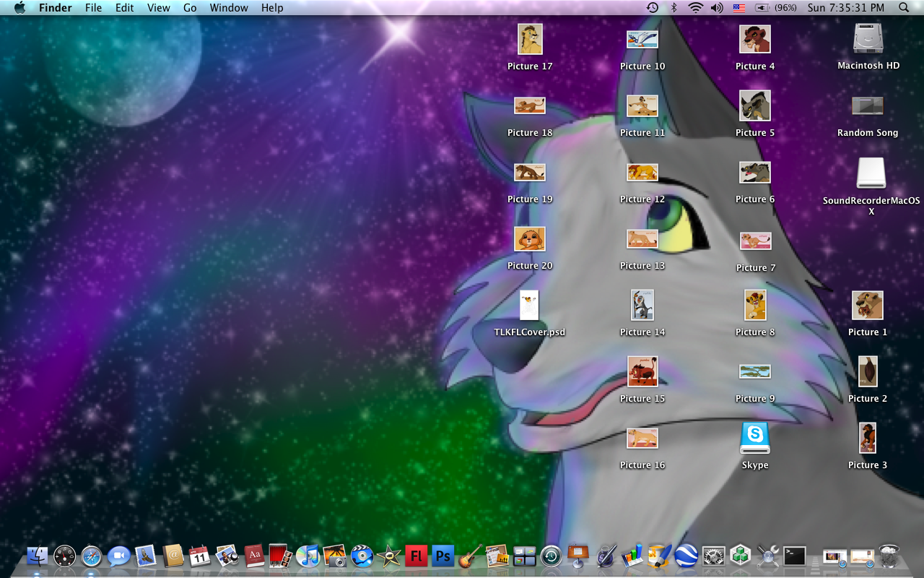Select the TLKFLCover.psd file on desktop
The image size is (924, 578).
tap(529, 306)
